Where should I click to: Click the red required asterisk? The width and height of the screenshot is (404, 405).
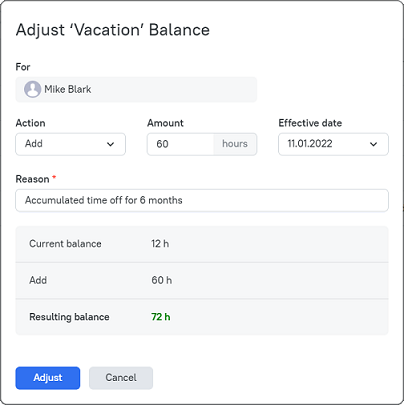(x=54, y=177)
